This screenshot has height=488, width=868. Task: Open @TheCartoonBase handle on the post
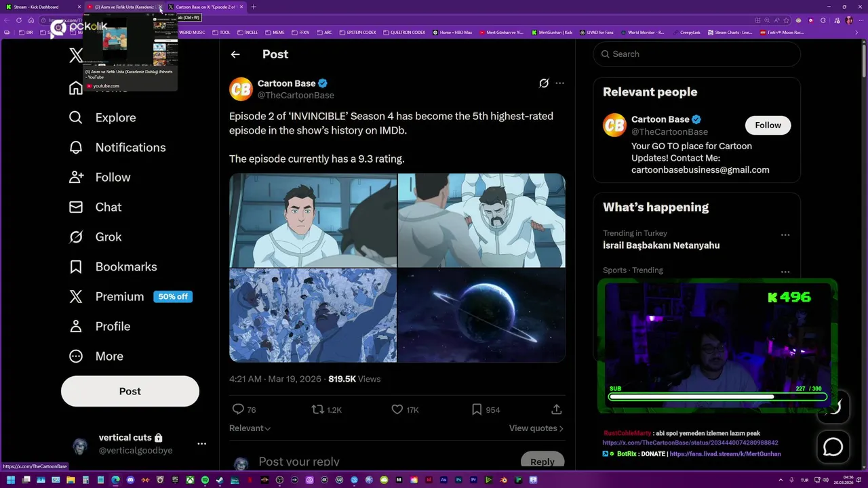296,96
